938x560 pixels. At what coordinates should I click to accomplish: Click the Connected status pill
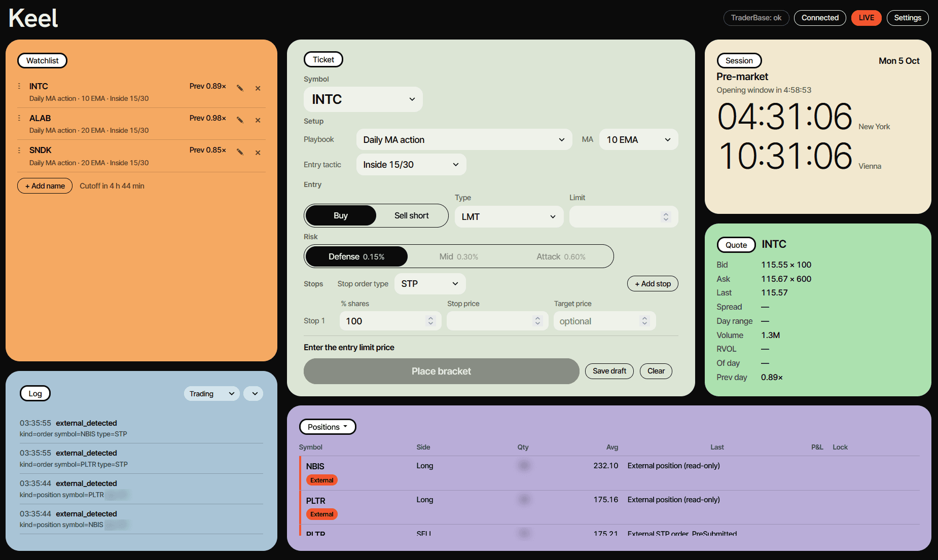(820, 18)
